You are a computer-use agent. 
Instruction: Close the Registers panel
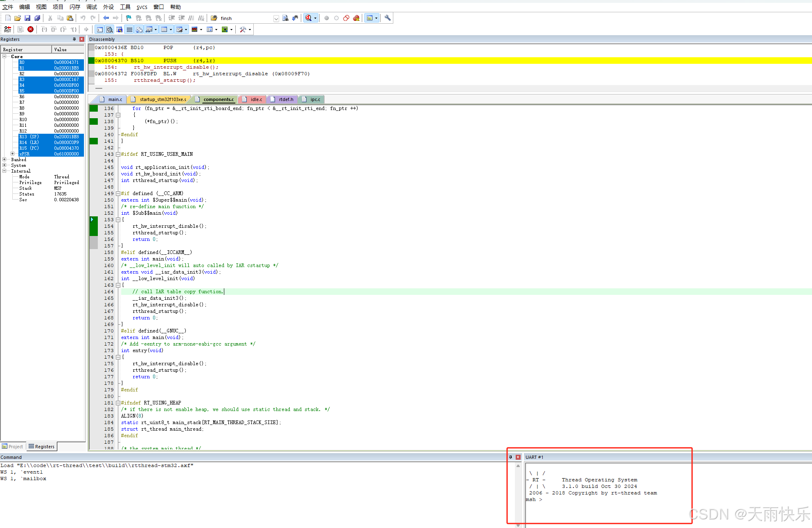pyautogui.click(x=82, y=39)
